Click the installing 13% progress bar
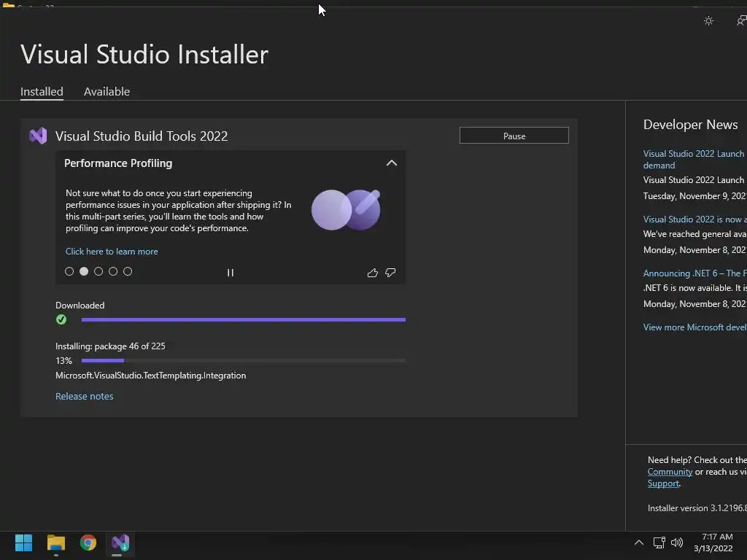The image size is (747, 560). tap(244, 361)
